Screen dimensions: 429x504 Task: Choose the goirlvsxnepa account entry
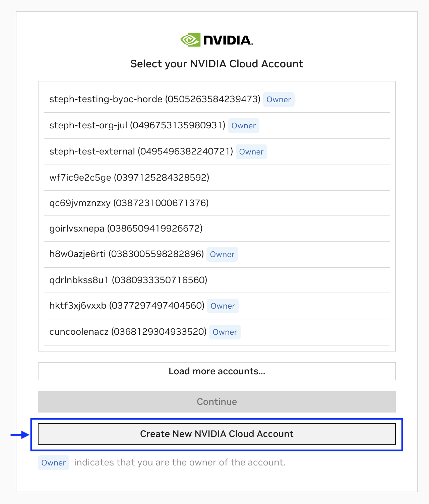[126, 229]
